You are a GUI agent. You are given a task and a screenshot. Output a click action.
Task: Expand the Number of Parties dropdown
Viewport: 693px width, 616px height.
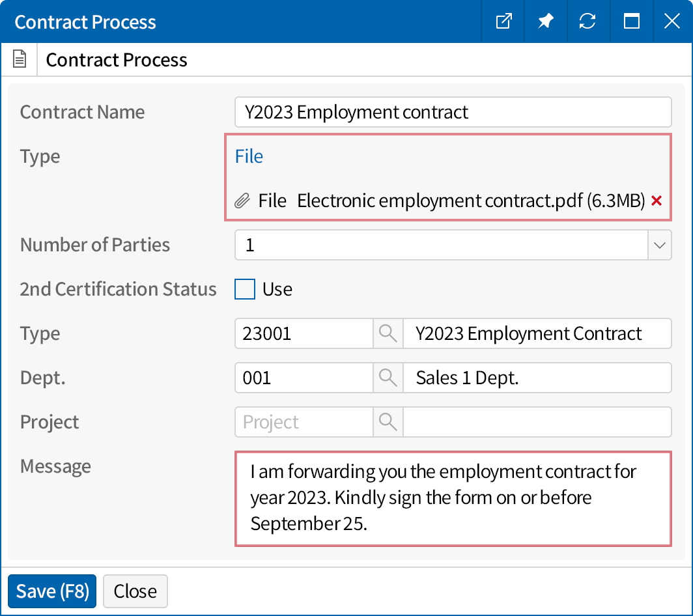[659, 245]
